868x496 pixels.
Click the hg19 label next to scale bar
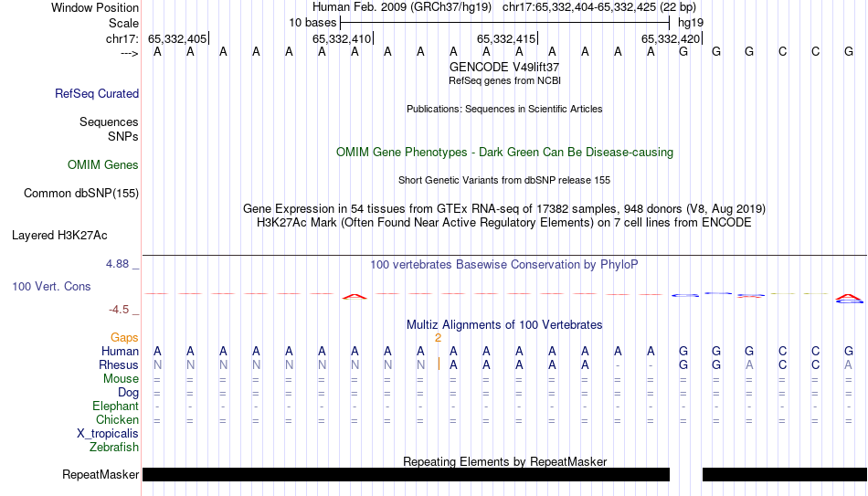691,23
